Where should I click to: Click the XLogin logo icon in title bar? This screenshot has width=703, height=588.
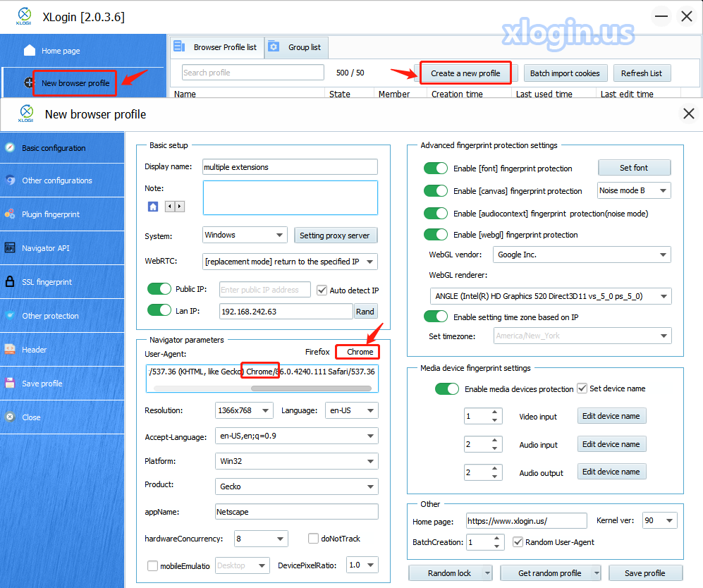(x=24, y=16)
